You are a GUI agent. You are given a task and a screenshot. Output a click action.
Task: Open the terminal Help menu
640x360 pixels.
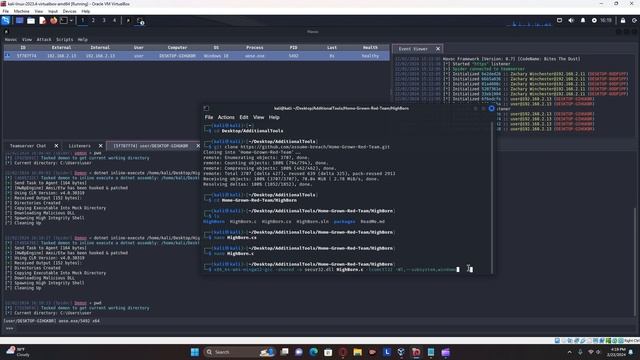274,117
